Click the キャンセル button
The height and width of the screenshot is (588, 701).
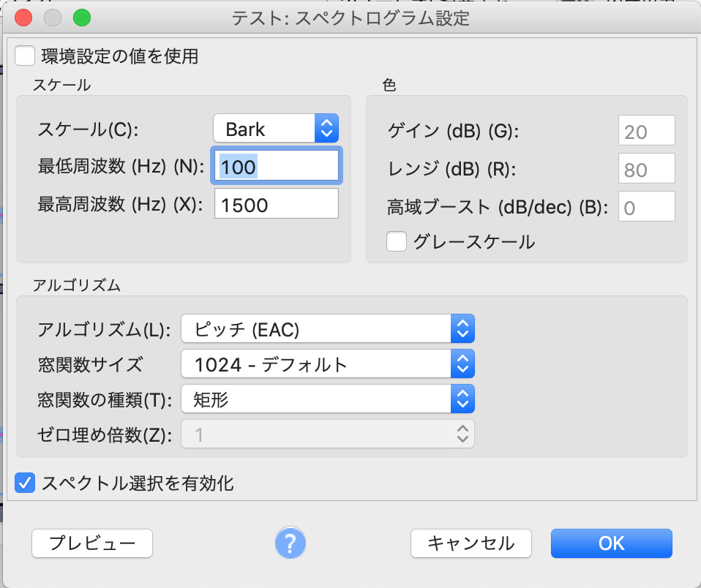[x=471, y=543]
